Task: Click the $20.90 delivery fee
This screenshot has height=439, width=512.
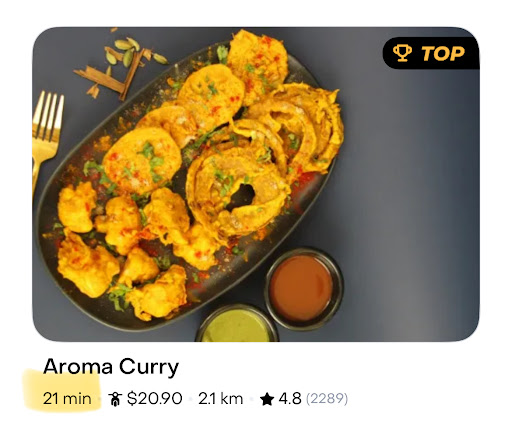Action: [155, 399]
